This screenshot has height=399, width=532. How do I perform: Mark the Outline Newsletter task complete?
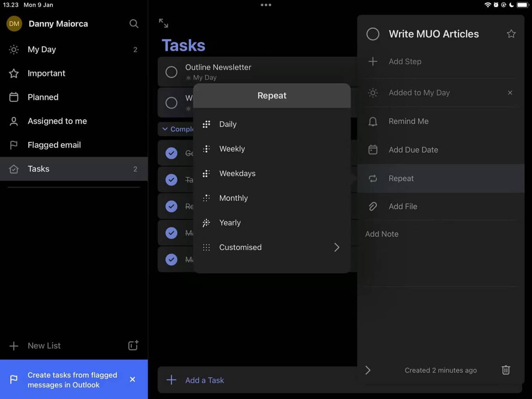click(171, 72)
